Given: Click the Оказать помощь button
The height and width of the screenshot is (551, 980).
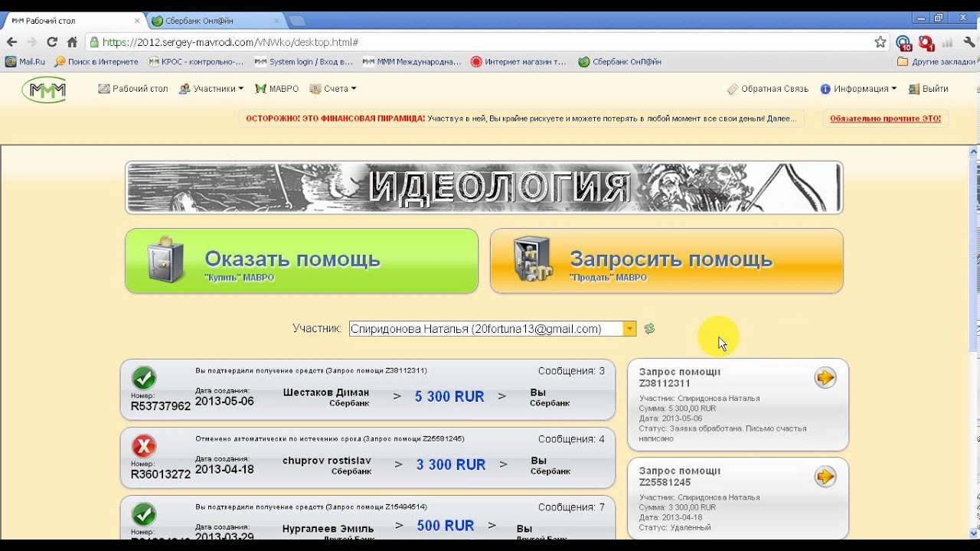Looking at the screenshot, I should point(302,261).
